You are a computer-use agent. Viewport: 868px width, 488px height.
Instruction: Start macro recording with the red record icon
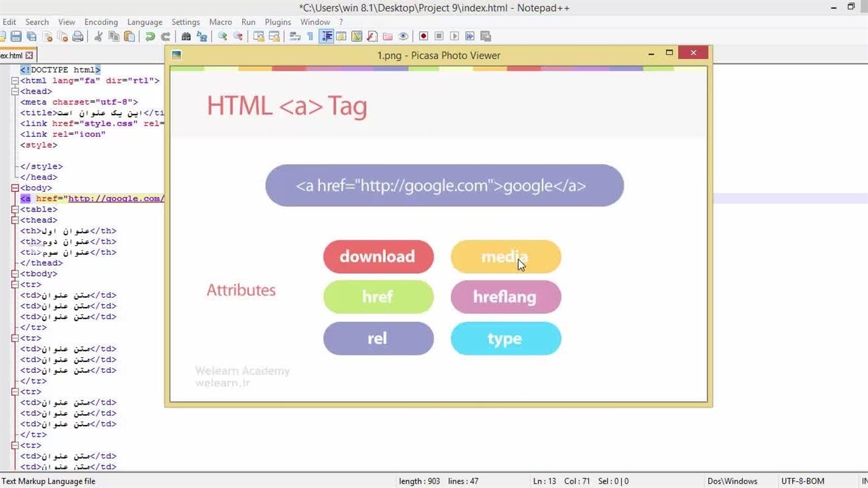click(423, 36)
